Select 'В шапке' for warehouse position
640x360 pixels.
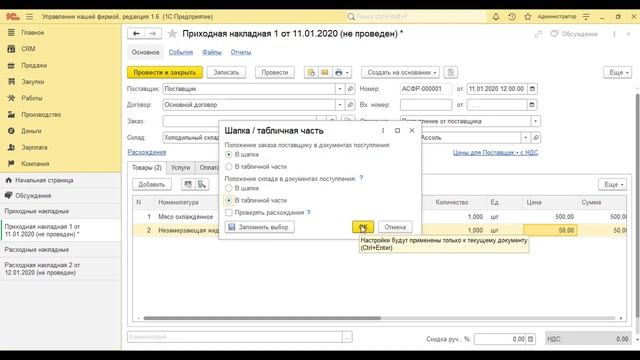(229, 188)
